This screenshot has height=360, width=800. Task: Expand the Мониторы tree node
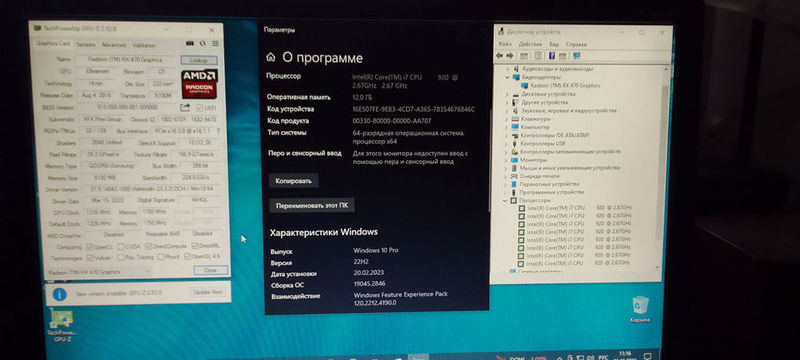507,160
